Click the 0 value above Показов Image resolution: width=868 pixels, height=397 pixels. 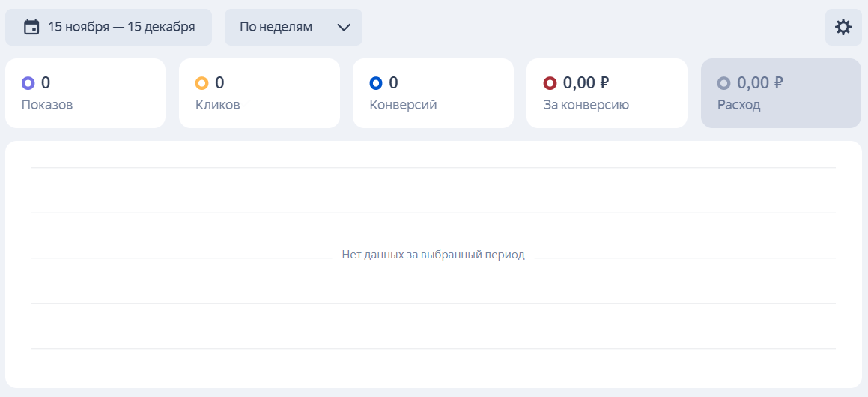pyautogui.click(x=46, y=83)
